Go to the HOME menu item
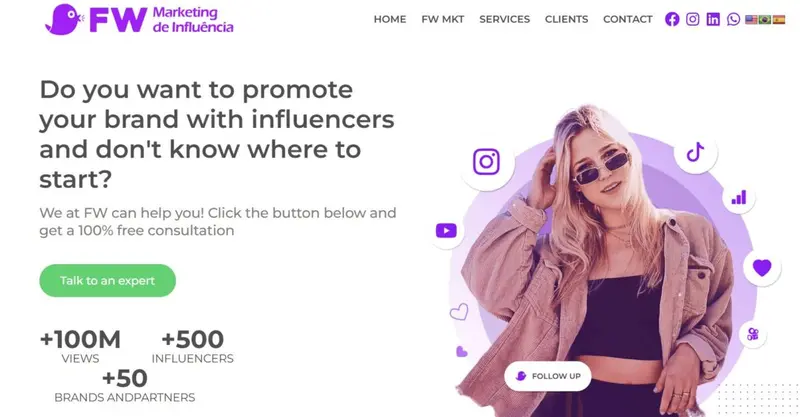This screenshot has height=417, width=800. coord(390,19)
